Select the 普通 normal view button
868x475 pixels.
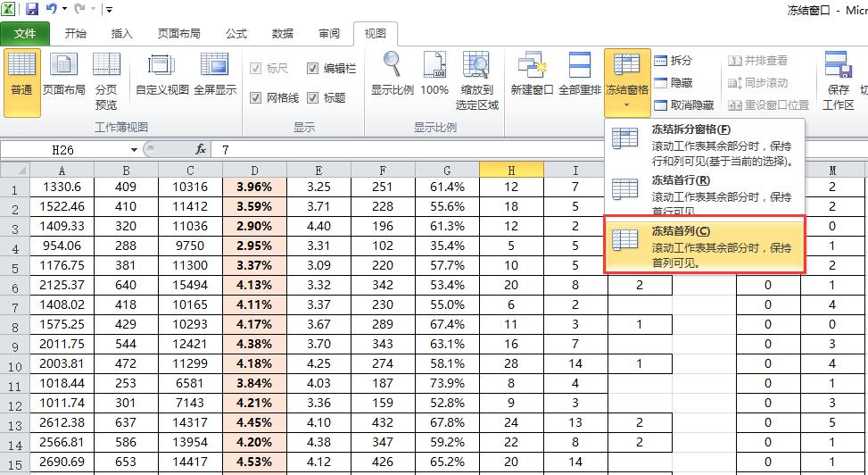point(22,82)
